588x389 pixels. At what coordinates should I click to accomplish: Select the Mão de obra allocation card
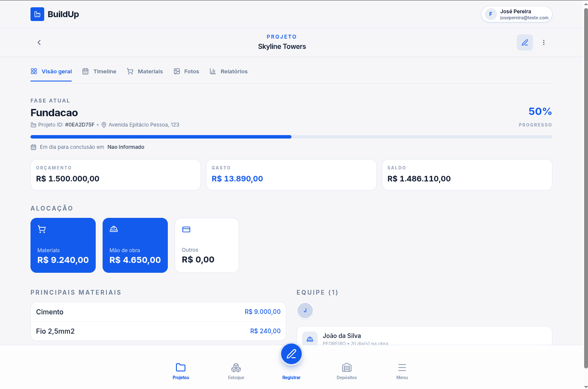pos(135,245)
